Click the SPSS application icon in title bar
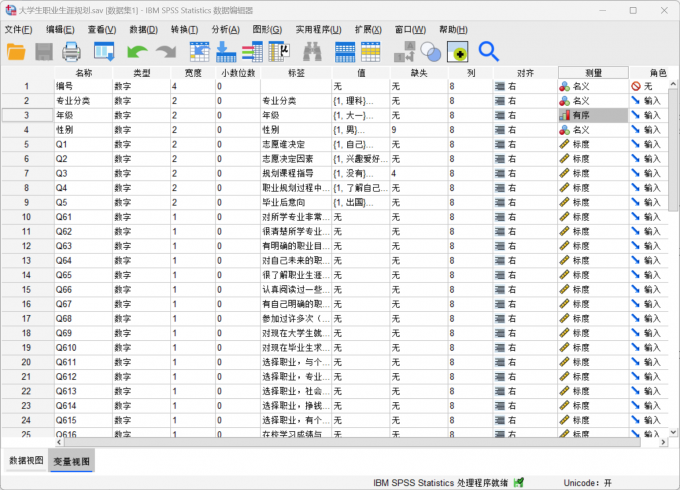 pyautogui.click(x=11, y=10)
